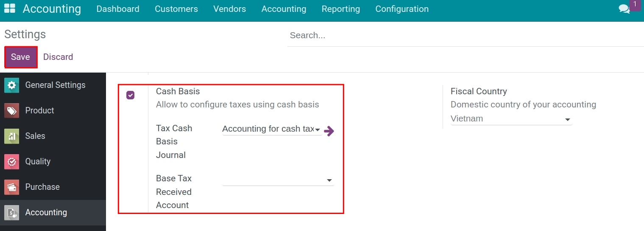644x231 pixels.
Task: Click the Accounting app title
Action: click(52, 9)
